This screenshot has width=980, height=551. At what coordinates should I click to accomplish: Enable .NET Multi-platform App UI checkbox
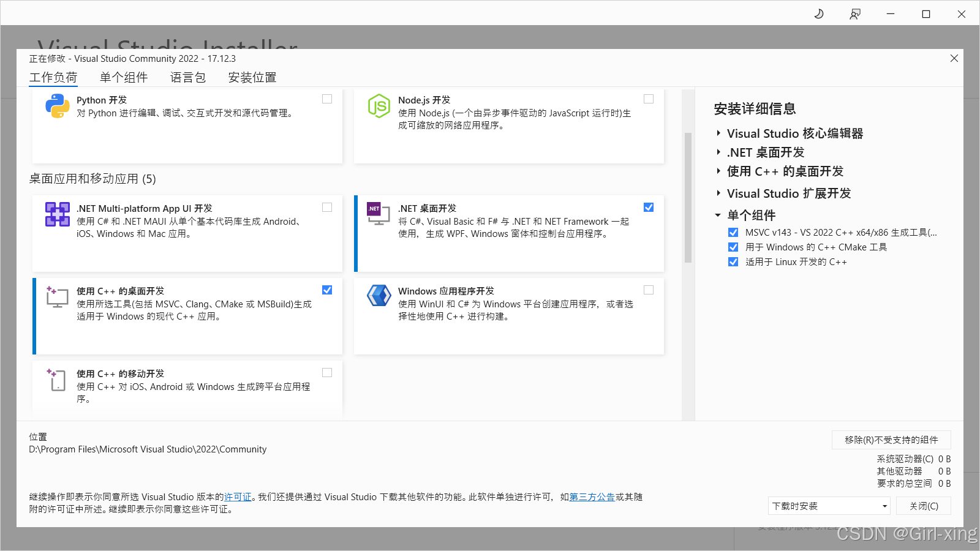[x=327, y=207]
